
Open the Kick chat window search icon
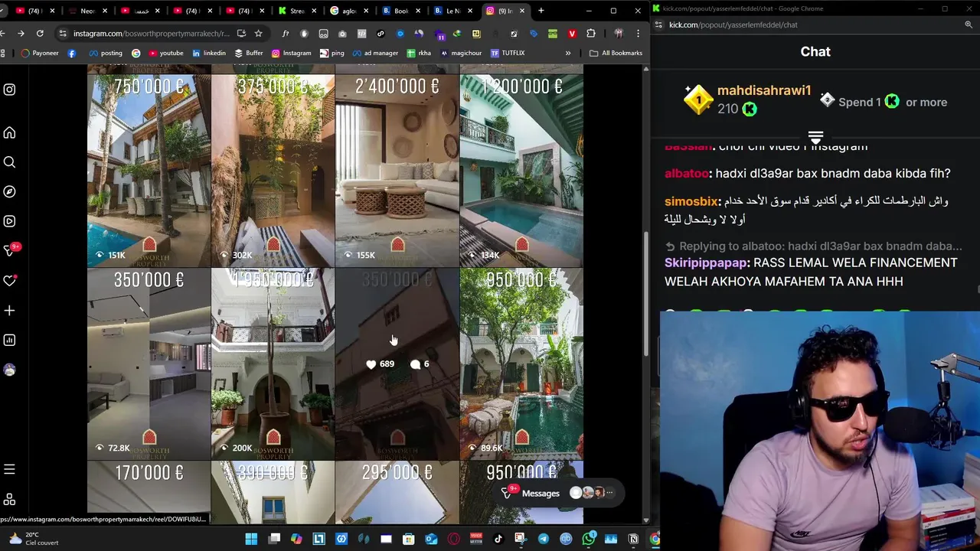[969, 24]
